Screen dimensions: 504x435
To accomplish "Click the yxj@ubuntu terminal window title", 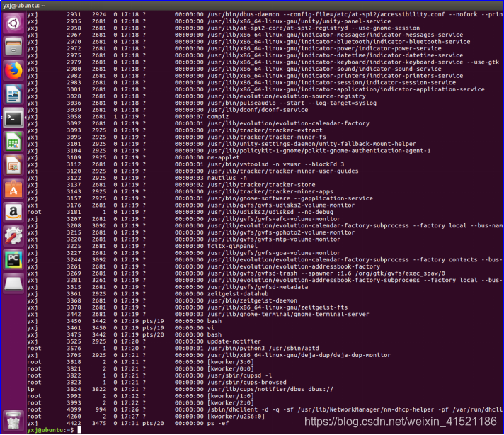I will 24,6.
